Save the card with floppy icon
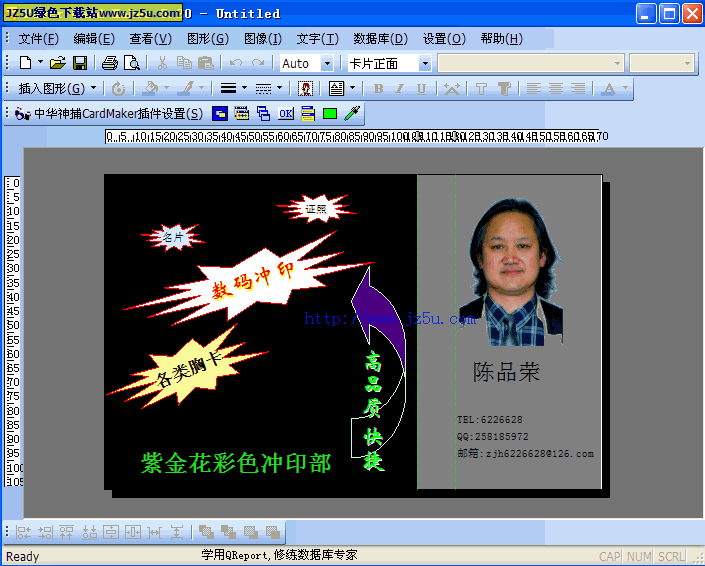This screenshot has width=705, height=566. coord(80,63)
